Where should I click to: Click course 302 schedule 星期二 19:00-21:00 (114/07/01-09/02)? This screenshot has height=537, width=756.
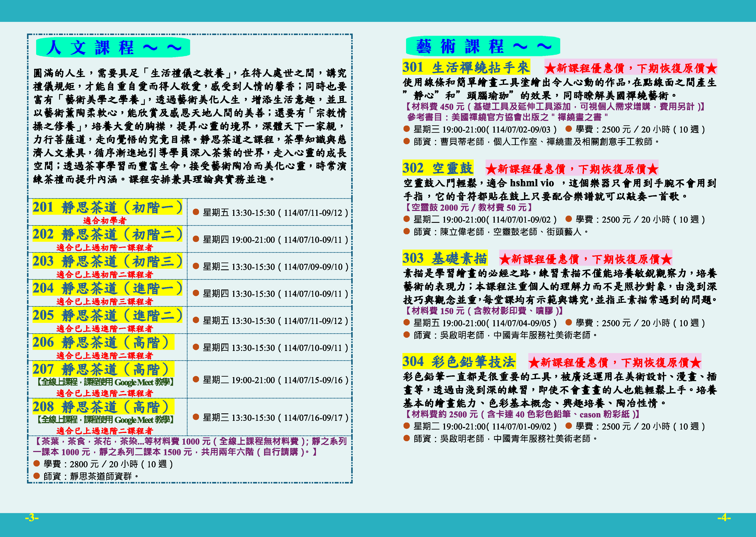[480, 220]
